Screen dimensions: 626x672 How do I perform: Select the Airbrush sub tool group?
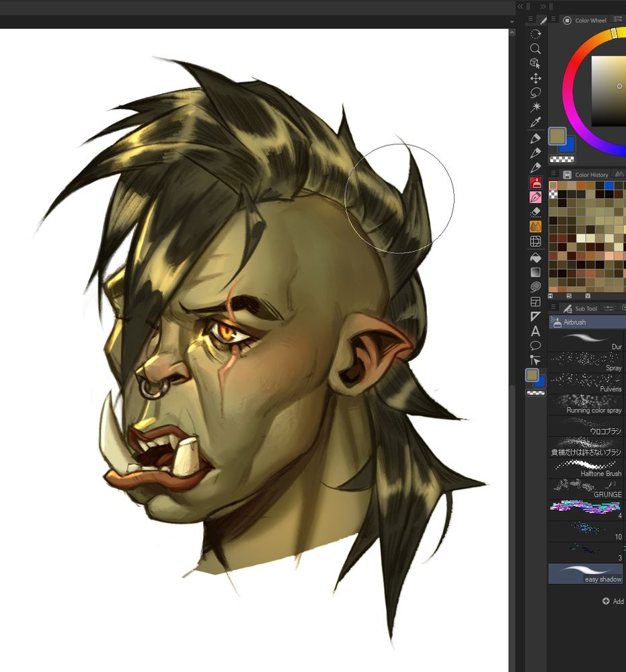click(587, 322)
